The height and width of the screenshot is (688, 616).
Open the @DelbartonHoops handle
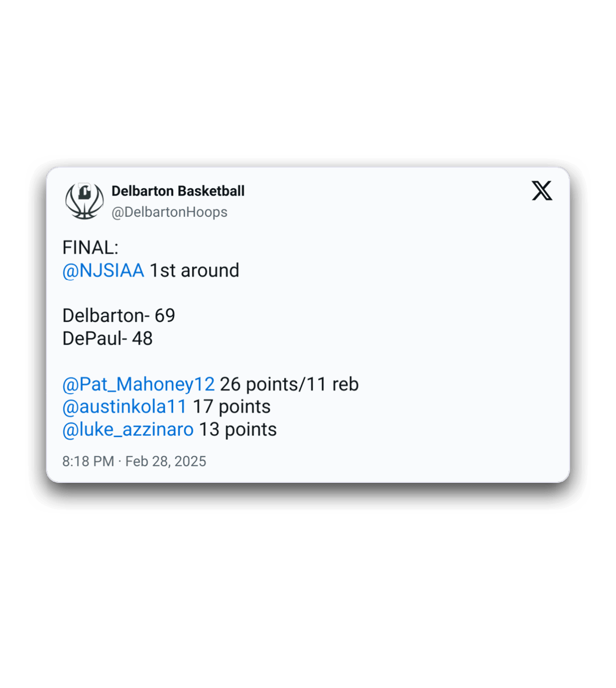[x=169, y=212]
